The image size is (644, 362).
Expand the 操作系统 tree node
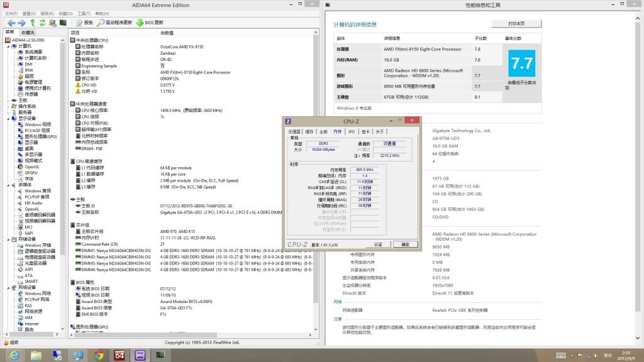tap(8, 106)
